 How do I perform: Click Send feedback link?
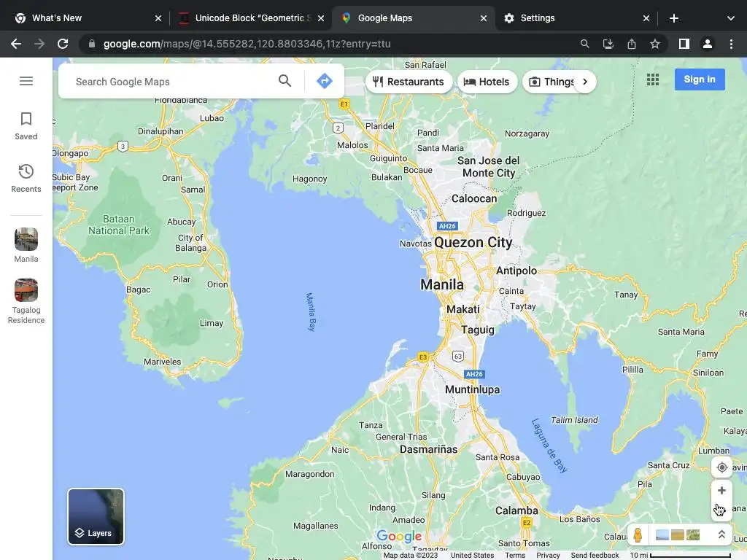[595, 555]
